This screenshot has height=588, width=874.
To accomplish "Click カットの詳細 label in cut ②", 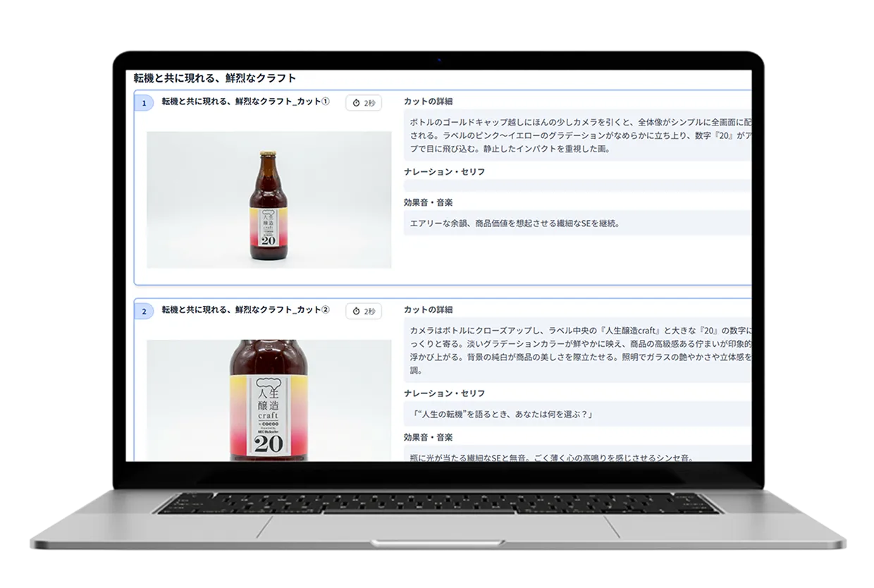I will click(428, 310).
